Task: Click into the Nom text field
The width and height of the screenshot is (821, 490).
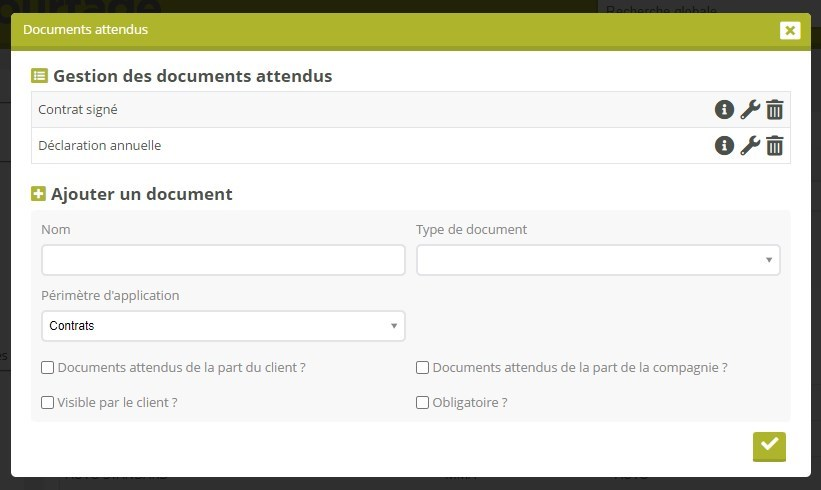Action: 223,260
